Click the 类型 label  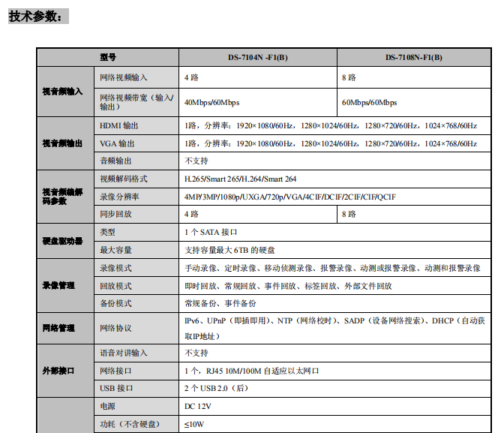click(107, 233)
